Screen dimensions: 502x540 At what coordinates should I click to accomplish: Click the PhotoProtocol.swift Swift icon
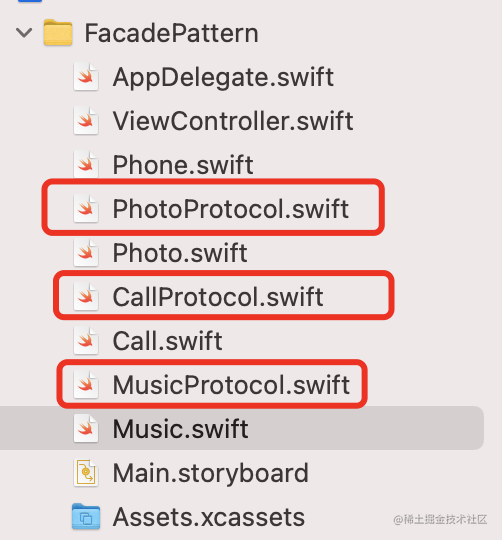(x=86, y=209)
